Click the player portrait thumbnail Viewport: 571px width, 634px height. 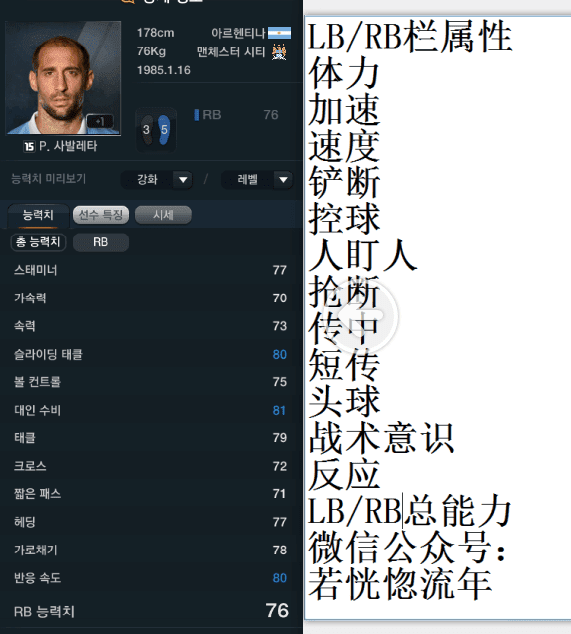tap(63, 78)
